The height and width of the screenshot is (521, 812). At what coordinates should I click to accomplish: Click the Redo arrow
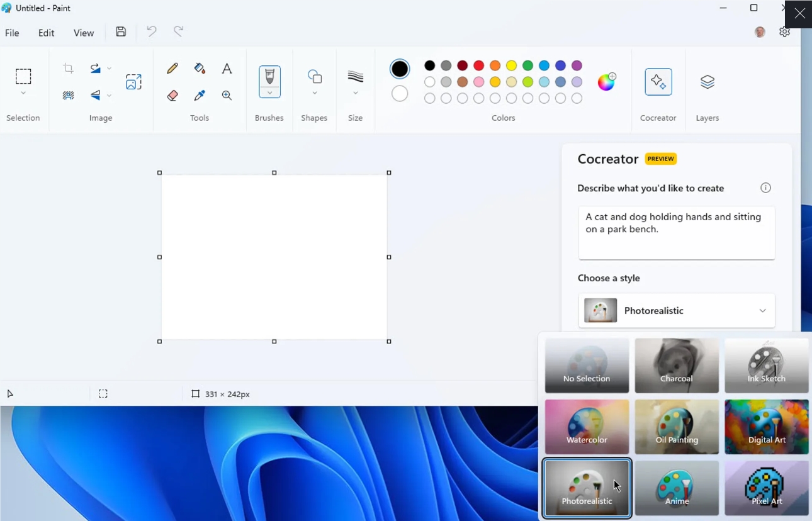pos(179,31)
